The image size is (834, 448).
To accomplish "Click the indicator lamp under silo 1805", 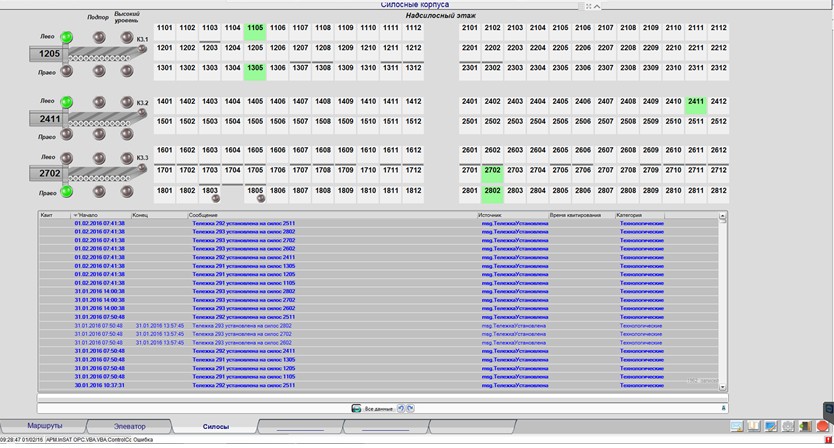I will tap(261, 199).
